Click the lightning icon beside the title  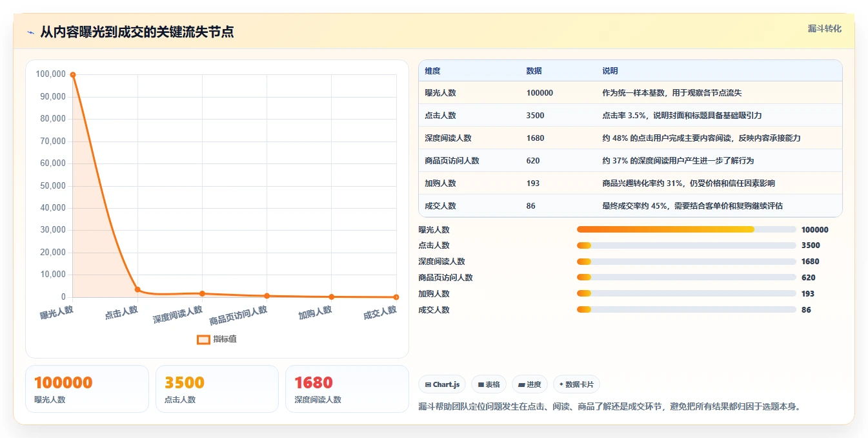click(x=31, y=32)
